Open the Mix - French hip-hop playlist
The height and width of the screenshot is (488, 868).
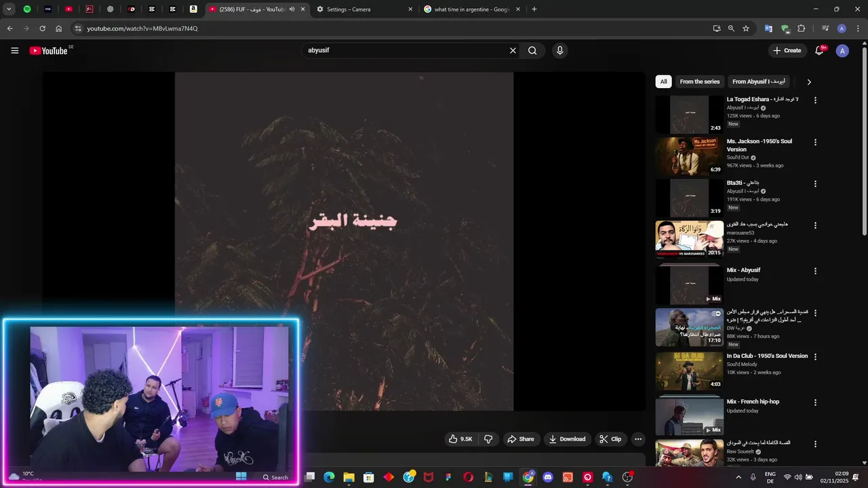click(689, 415)
